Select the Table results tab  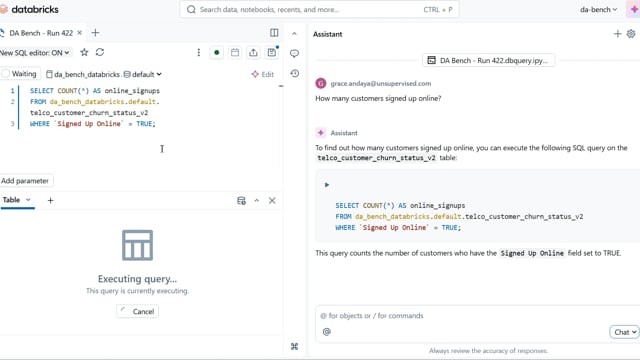tap(17, 200)
